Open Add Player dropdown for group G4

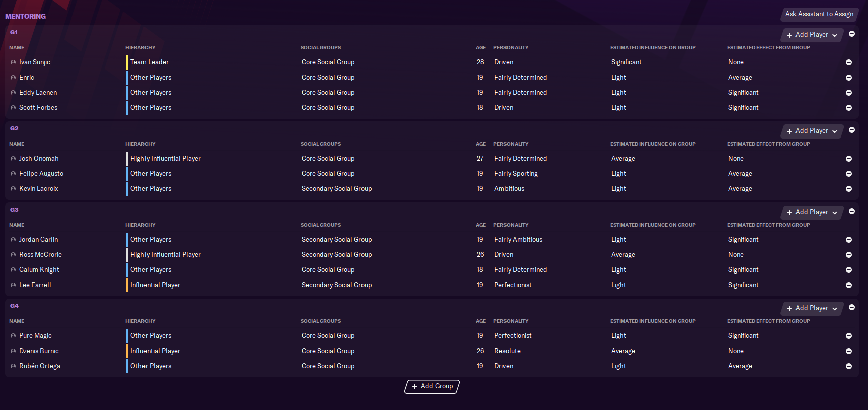coord(812,308)
